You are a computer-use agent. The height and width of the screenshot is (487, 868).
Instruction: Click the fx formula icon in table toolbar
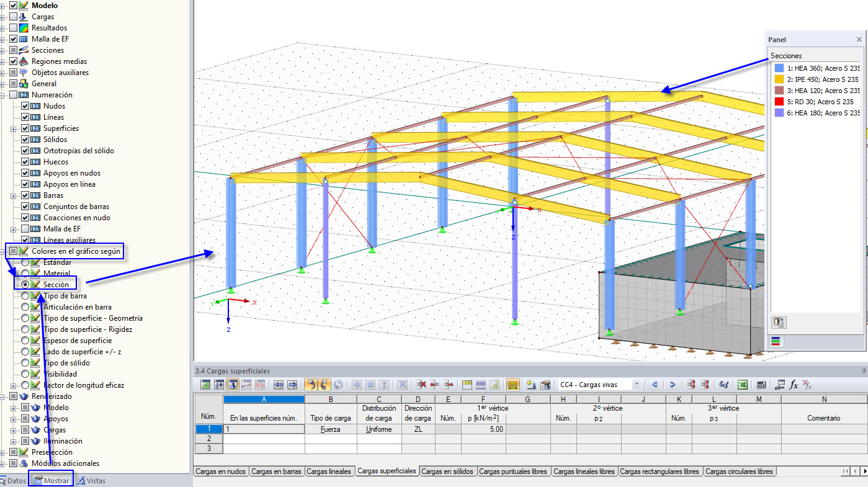click(x=794, y=385)
